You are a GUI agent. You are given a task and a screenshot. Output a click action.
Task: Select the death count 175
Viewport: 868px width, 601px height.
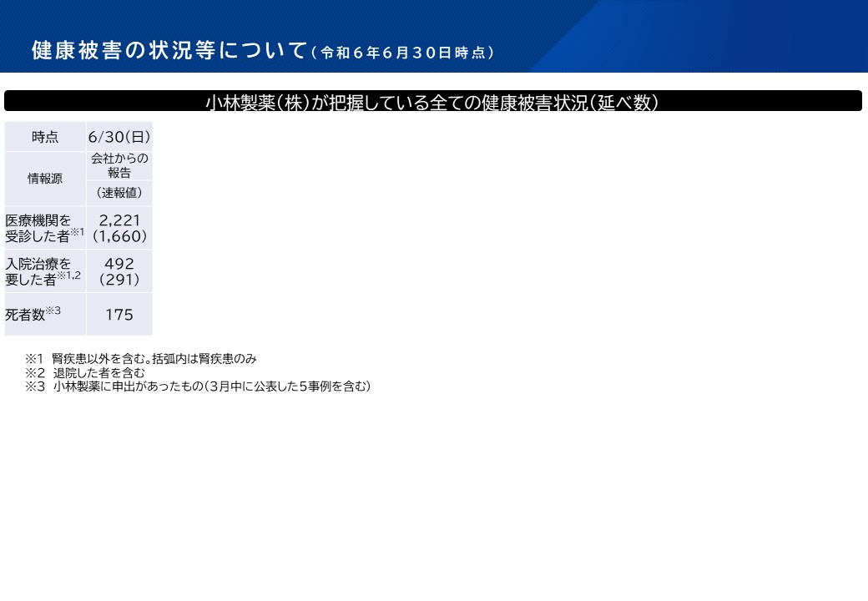pyautogui.click(x=119, y=315)
